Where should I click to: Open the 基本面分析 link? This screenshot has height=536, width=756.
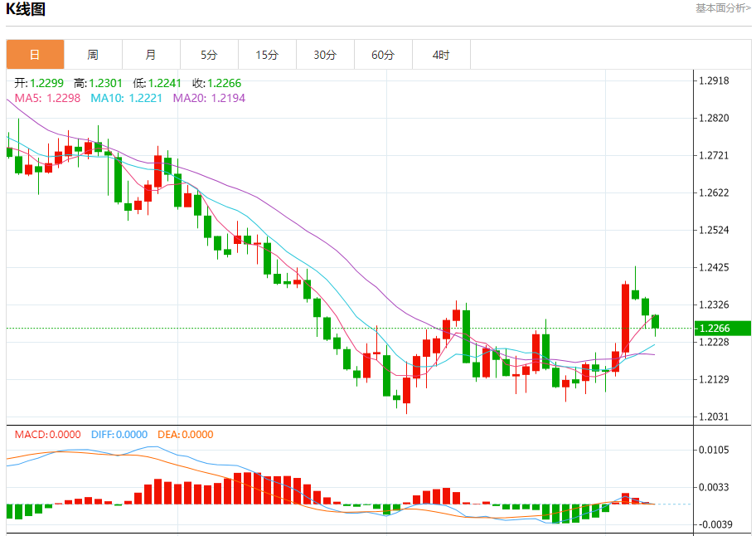pyautogui.click(x=723, y=8)
